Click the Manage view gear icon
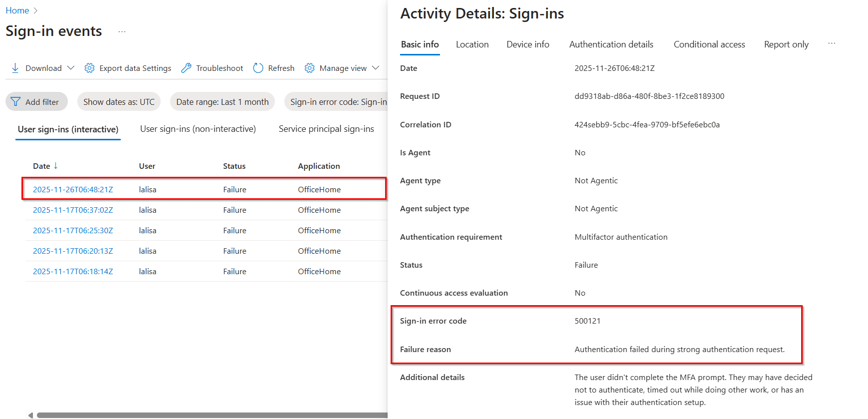Viewport: 868px width, 419px height. click(x=309, y=68)
